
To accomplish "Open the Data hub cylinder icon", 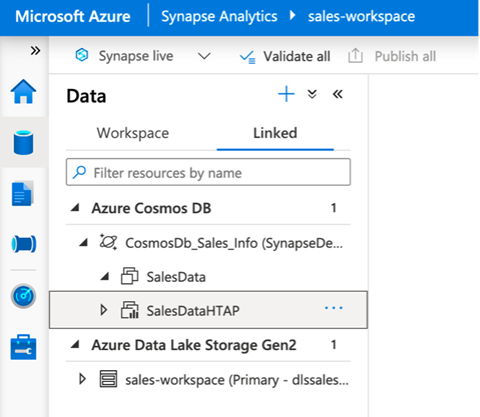I will [x=23, y=143].
